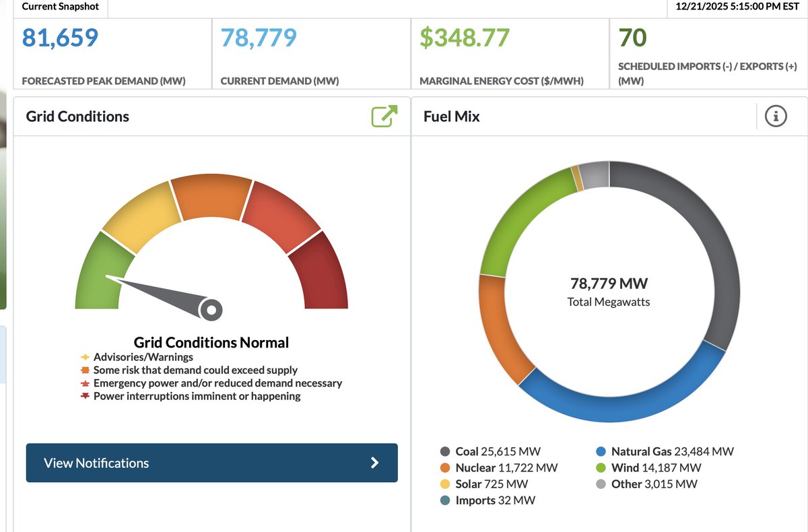Click the chevron arrow on View Notifications

coord(375,463)
